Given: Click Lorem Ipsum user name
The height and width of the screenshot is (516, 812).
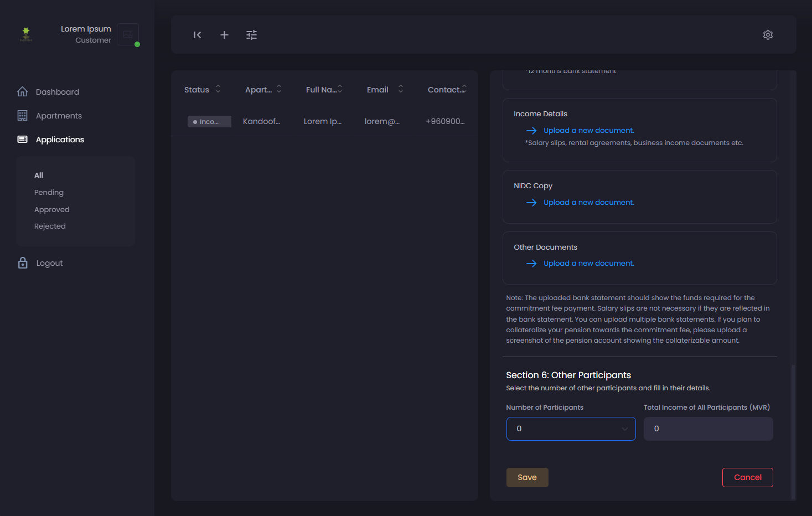Looking at the screenshot, I should (x=86, y=29).
